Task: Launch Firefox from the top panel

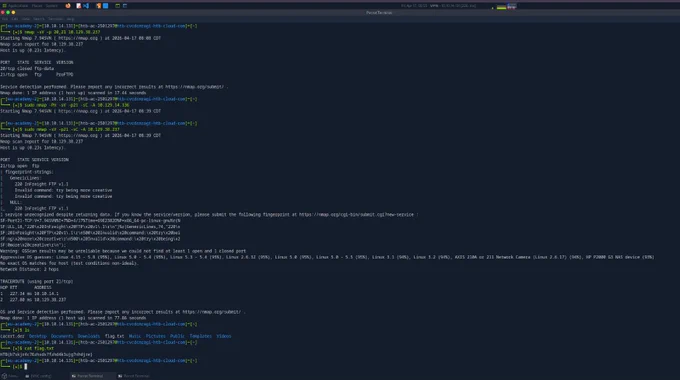Action: pyautogui.click(x=68, y=6)
